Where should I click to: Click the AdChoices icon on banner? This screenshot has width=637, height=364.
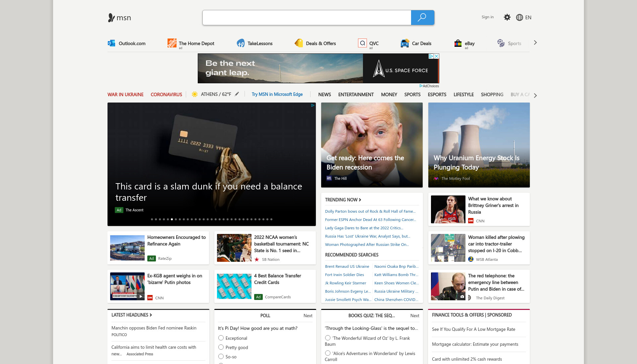pyautogui.click(x=431, y=56)
